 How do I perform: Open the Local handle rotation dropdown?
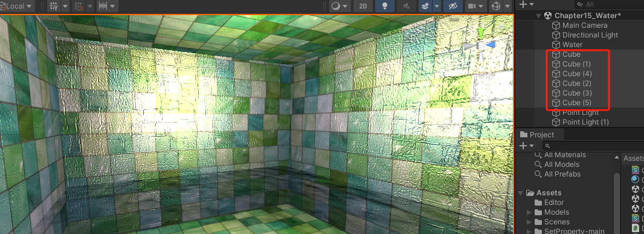pyautogui.click(x=18, y=6)
